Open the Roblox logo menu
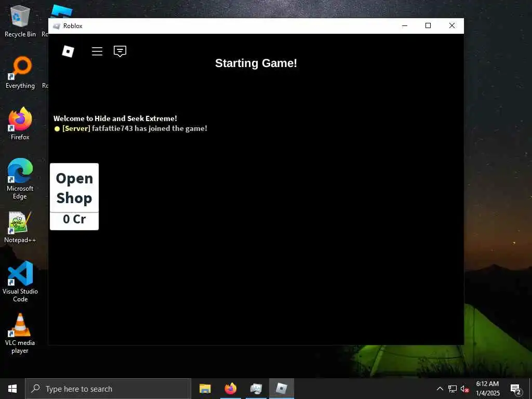Viewport: 532px width, 399px height. point(68,51)
